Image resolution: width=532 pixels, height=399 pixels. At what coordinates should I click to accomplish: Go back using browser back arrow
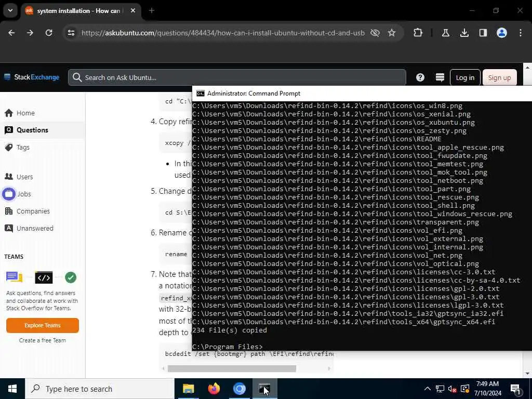pyautogui.click(x=11, y=33)
